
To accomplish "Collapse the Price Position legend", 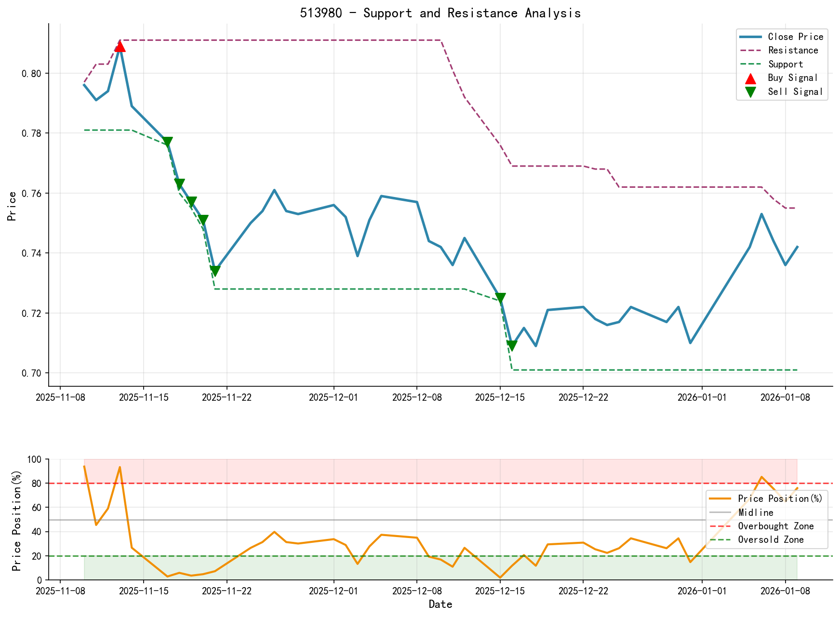I will 780,499.
